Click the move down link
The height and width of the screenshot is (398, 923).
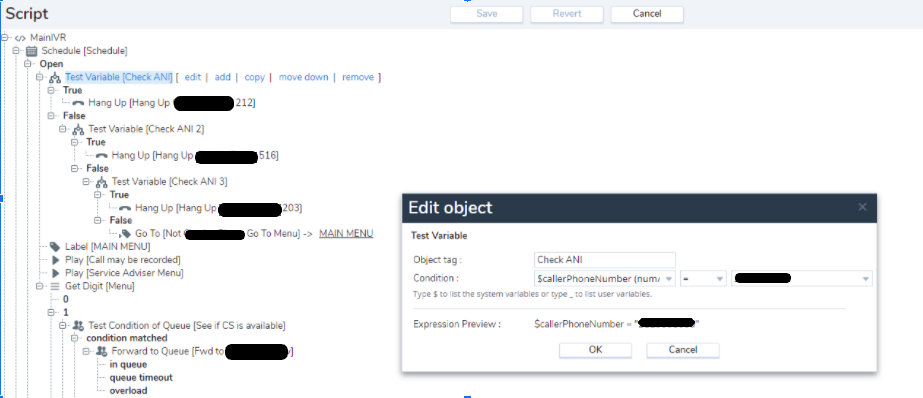coord(304,77)
